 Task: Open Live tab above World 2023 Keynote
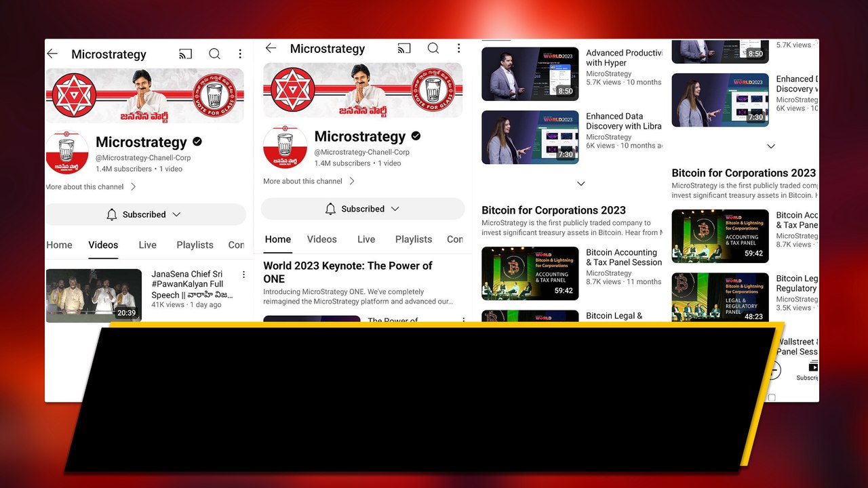coord(366,239)
